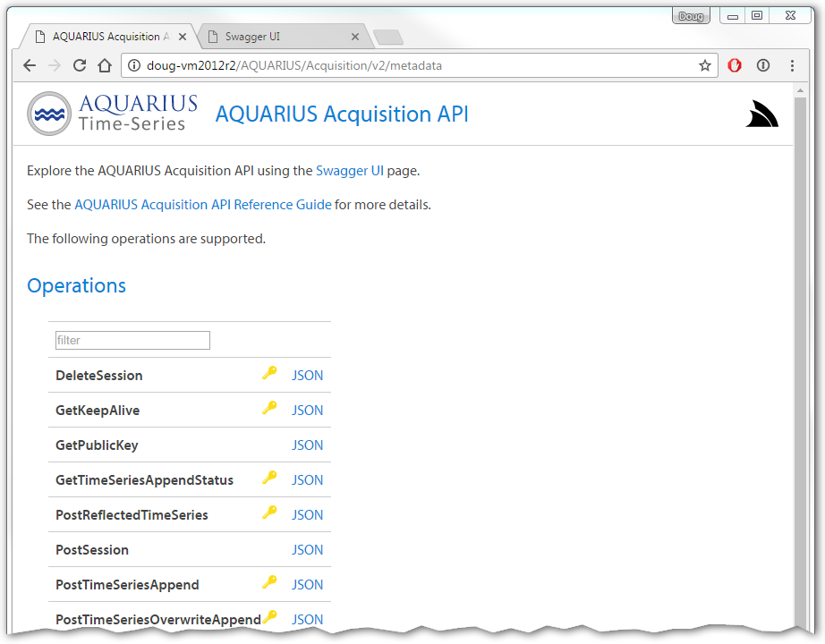The image size is (825, 644).
Task: Click the key icon beside GetKeepAlive
Action: click(x=269, y=409)
